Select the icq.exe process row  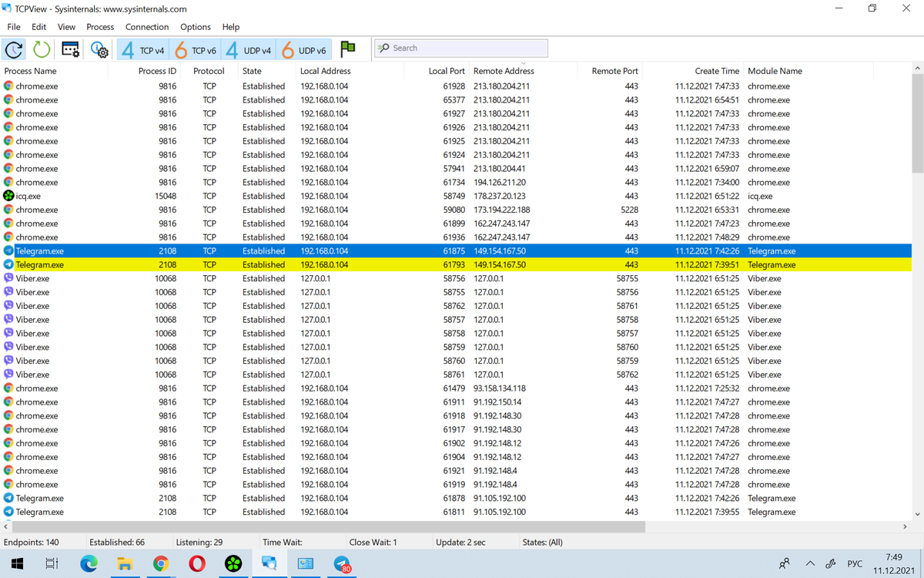pyautogui.click(x=457, y=196)
